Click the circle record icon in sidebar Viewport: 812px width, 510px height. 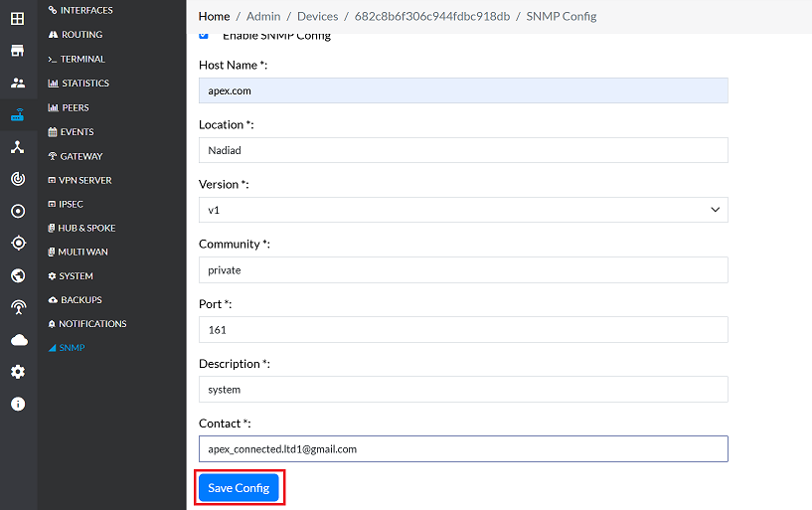[18, 211]
